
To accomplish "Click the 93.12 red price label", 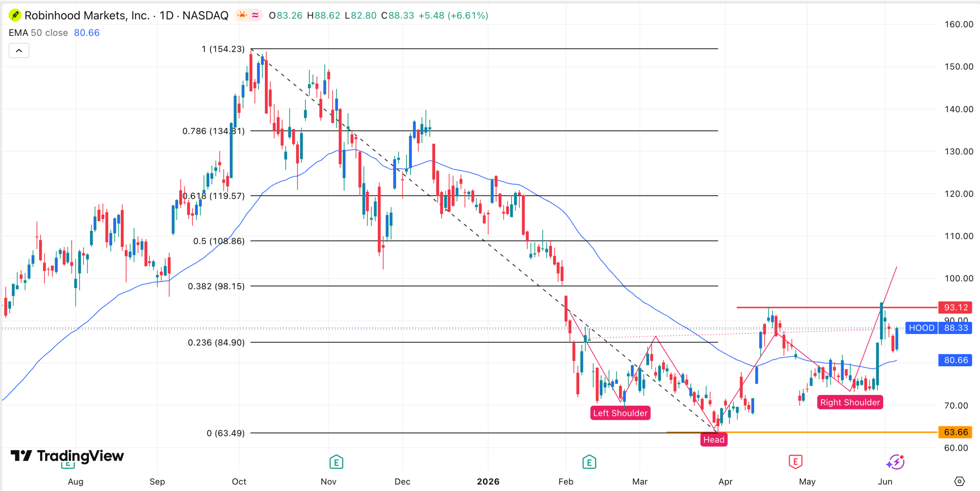I will 955,307.
